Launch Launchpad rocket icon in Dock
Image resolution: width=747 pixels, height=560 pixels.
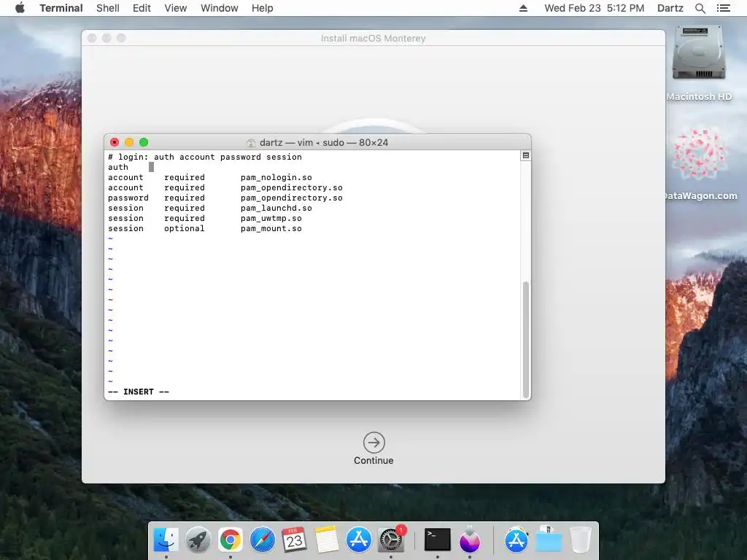[198, 540]
